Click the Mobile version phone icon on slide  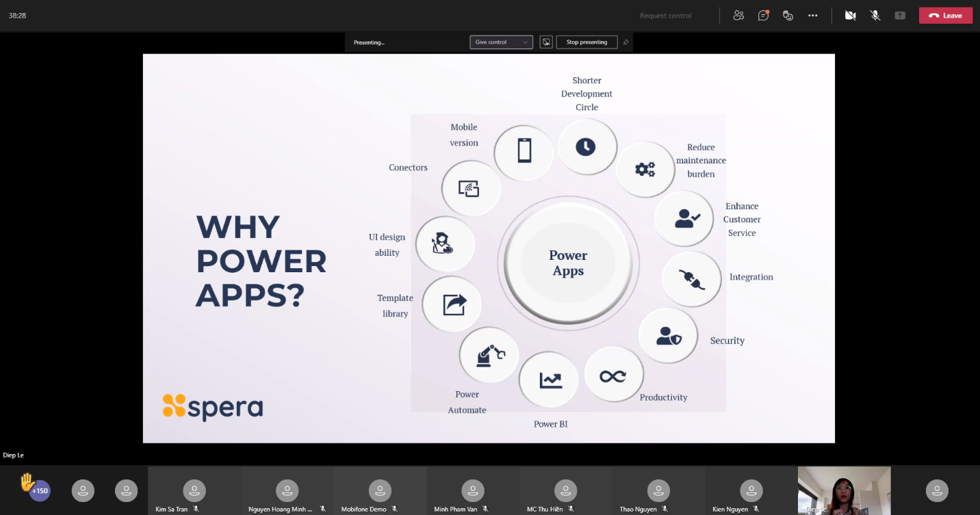tap(524, 152)
